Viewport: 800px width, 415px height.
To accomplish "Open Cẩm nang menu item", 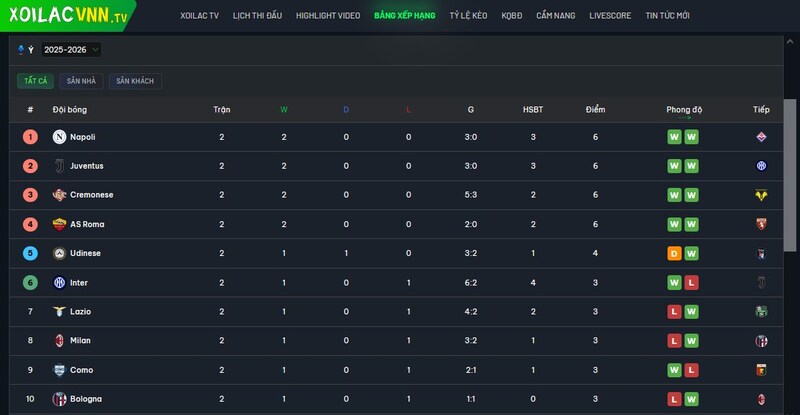I will 556,16.
